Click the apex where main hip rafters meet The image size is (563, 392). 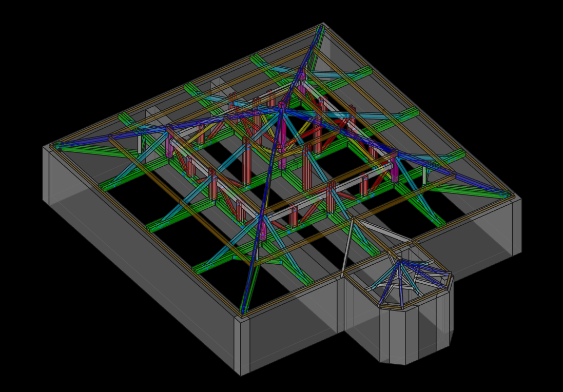282,106
